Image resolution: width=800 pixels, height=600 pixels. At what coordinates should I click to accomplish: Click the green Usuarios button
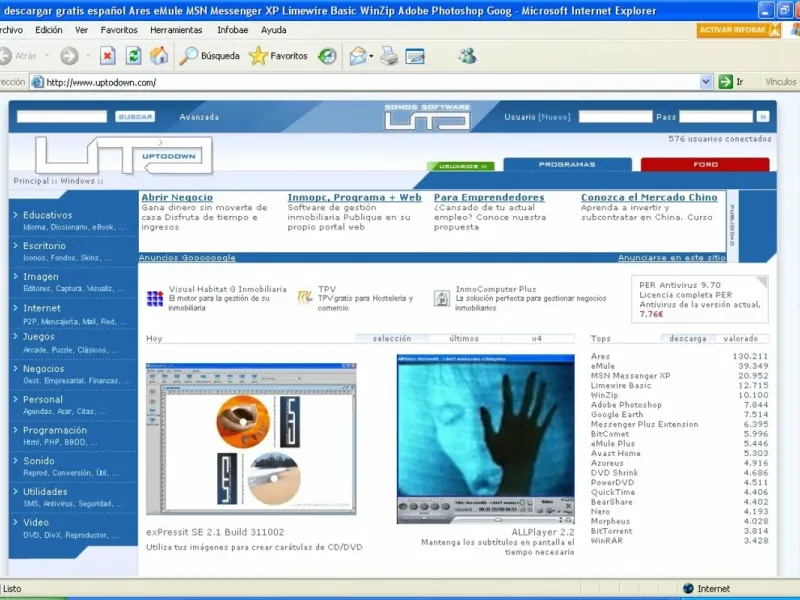(461, 166)
